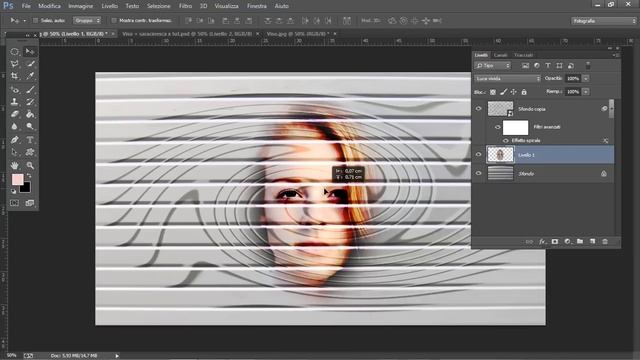Click the foreground pink color swatch
640x360 pixels.
(17, 180)
